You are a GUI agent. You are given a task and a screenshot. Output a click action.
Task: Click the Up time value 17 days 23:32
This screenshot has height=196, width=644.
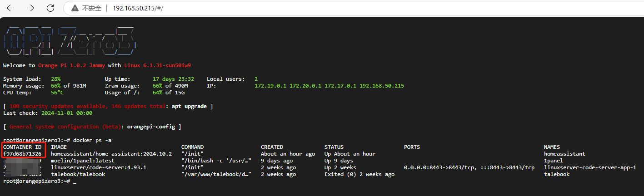(174, 79)
